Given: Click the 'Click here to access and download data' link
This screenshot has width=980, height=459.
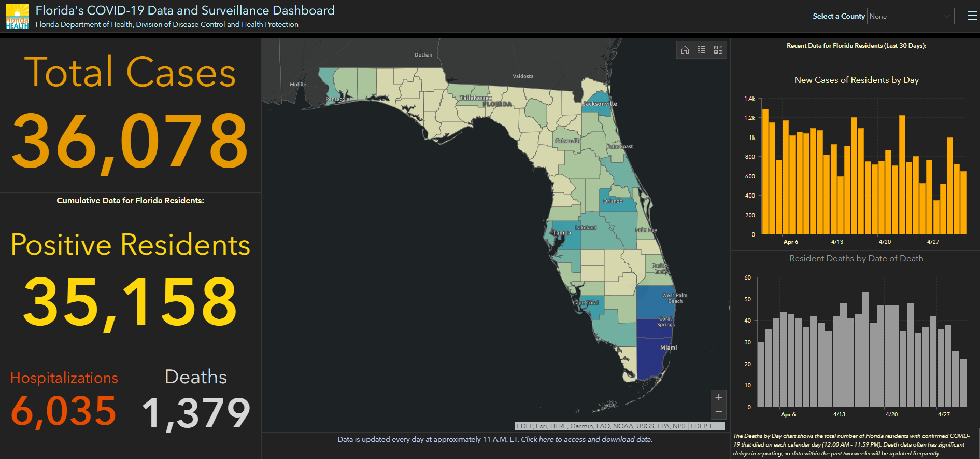Looking at the screenshot, I should point(587,439).
